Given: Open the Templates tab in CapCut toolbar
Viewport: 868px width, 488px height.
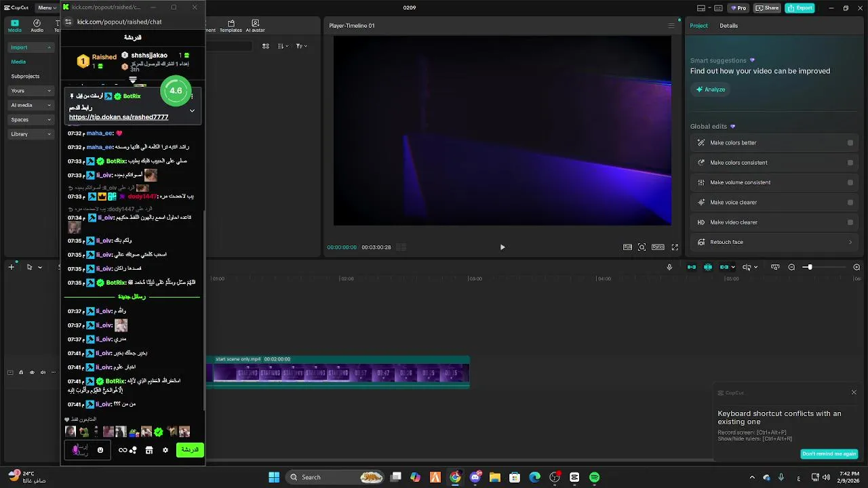Looking at the screenshot, I should point(231,26).
